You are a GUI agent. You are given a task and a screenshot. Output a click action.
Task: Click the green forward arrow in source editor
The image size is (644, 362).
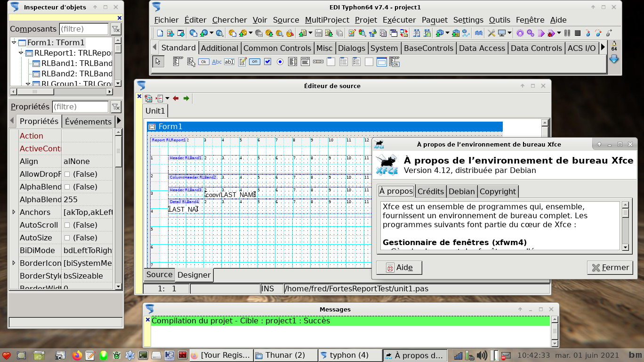coord(186,99)
